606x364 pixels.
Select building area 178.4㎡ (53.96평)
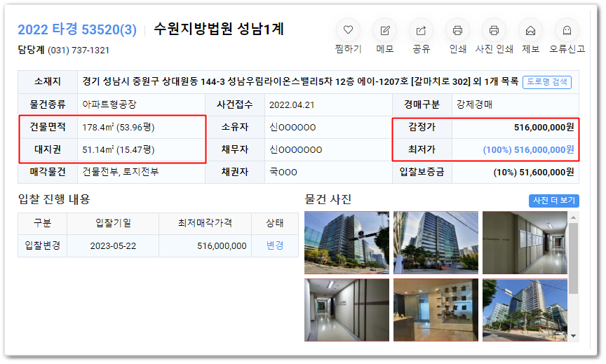[x=119, y=127]
